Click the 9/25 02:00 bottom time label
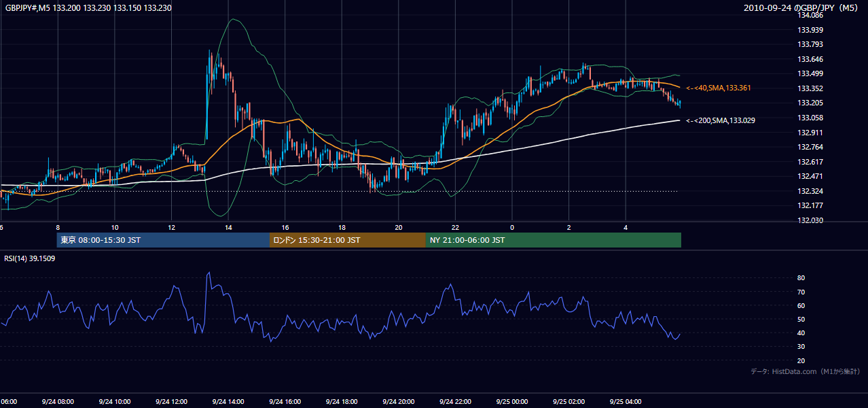868x408 pixels. (x=568, y=401)
